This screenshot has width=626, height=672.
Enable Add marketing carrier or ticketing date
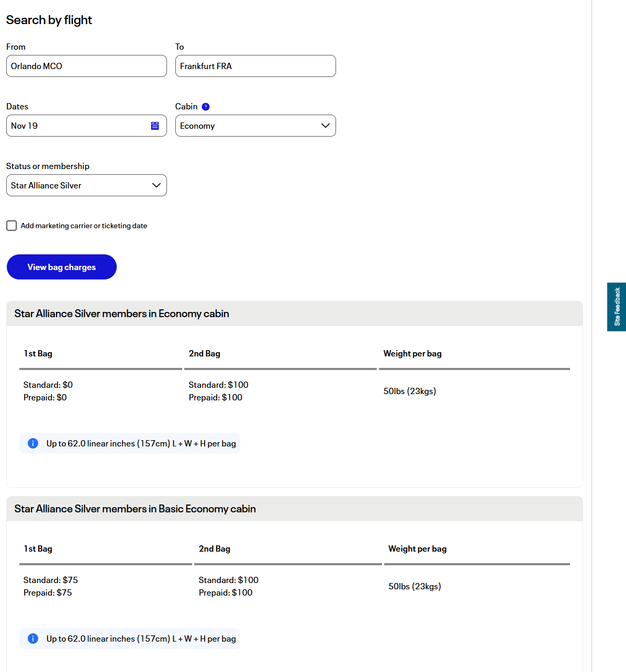coord(12,226)
